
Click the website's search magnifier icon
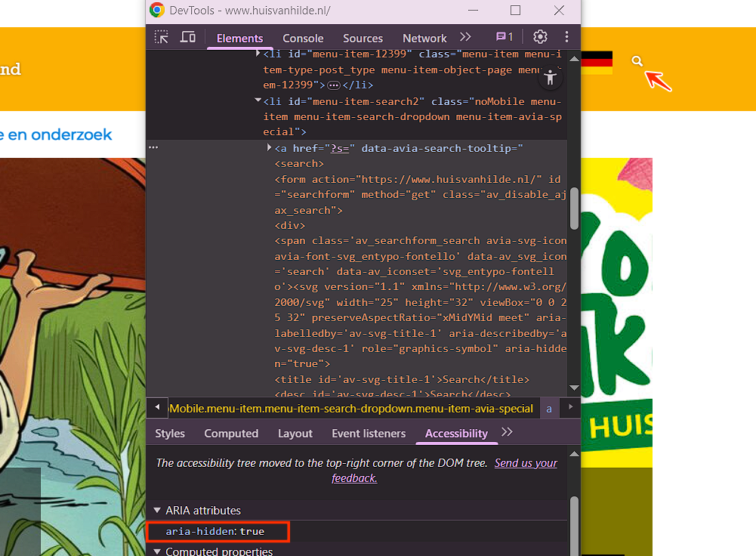tap(637, 61)
